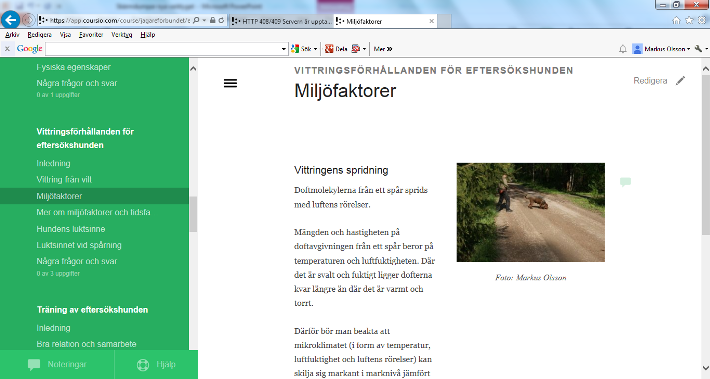The image size is (710, 379).
Task: Click the browser back arrow
Action: tap(11, 20)
